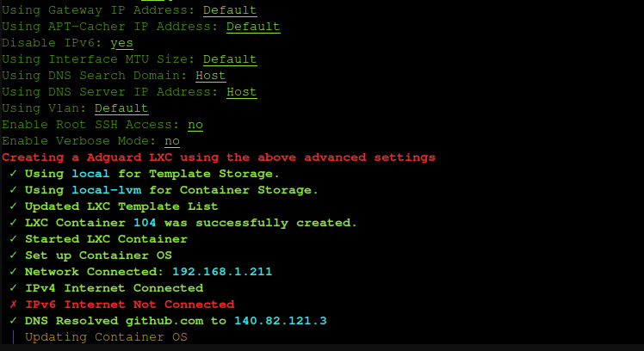The image size is (644, 351).
Task: Click the Host value for DNS Server IP
Action: click(242, 92)
